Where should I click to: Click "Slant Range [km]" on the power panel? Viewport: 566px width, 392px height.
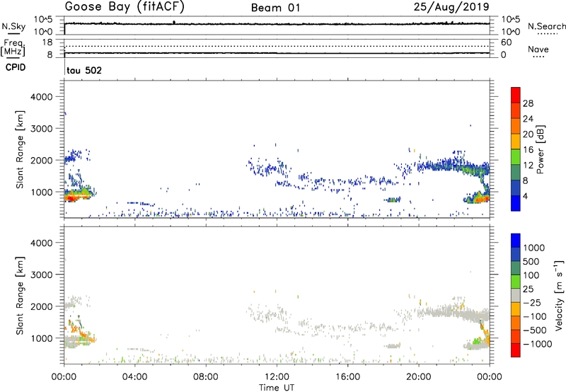tap(20, 149)
